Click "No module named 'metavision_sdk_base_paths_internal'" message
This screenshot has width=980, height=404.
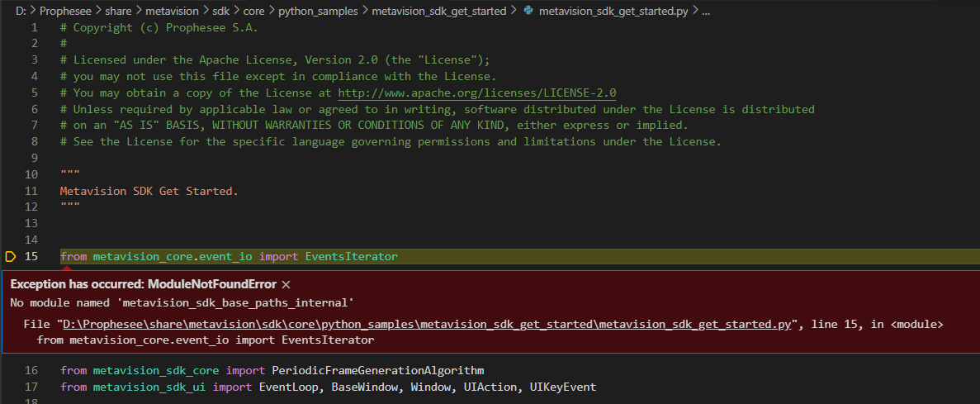(182, 302)
